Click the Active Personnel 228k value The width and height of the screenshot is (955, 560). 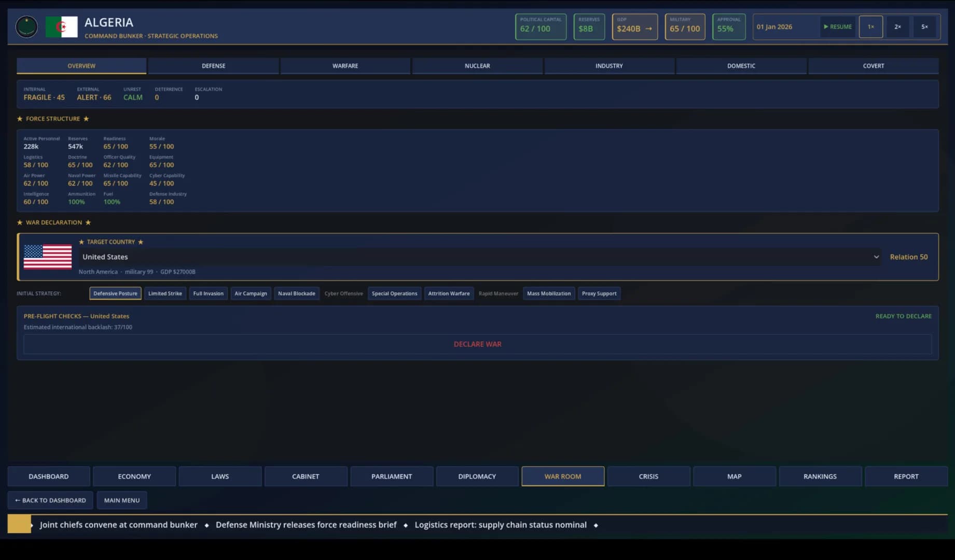pos(31,147)
